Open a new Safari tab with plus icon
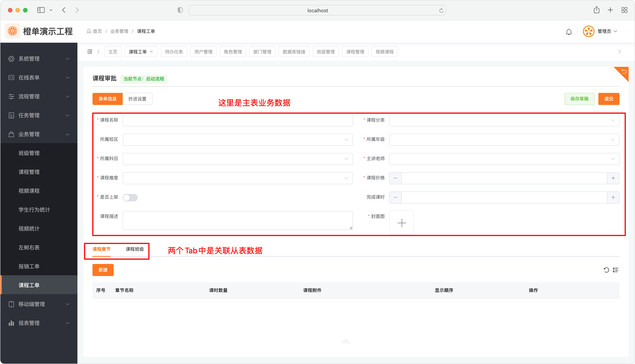The image size is (635, 364). point(610,10)
